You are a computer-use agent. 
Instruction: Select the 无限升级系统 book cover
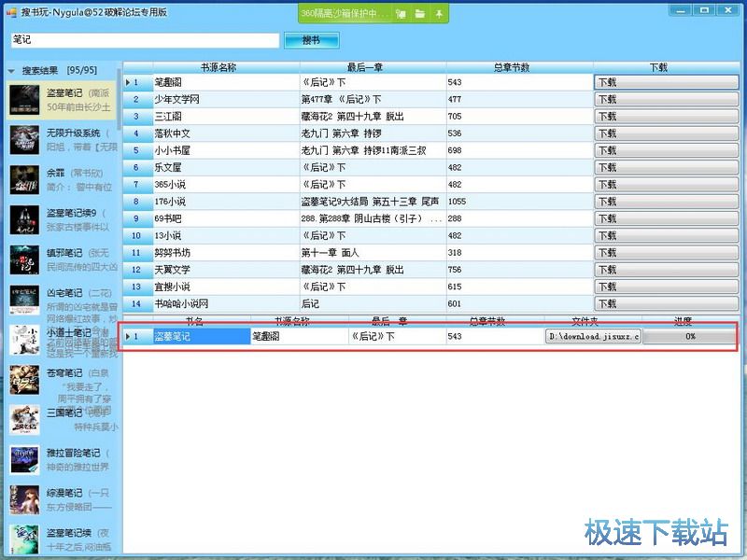coord(24,140)
